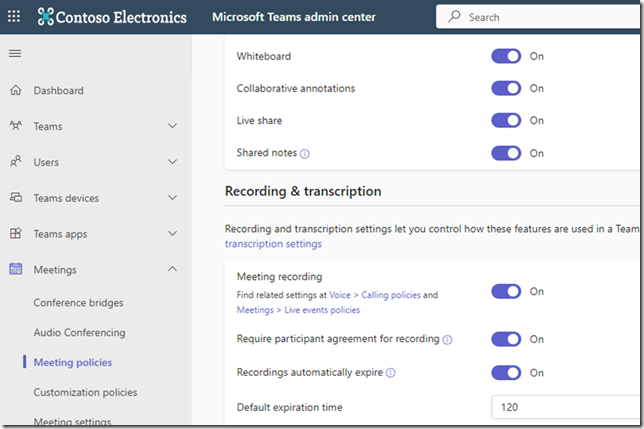Viewport: 644px width, 429px height.
Task: Disable the Shared notes toggle
Action: tap(506, 153)
